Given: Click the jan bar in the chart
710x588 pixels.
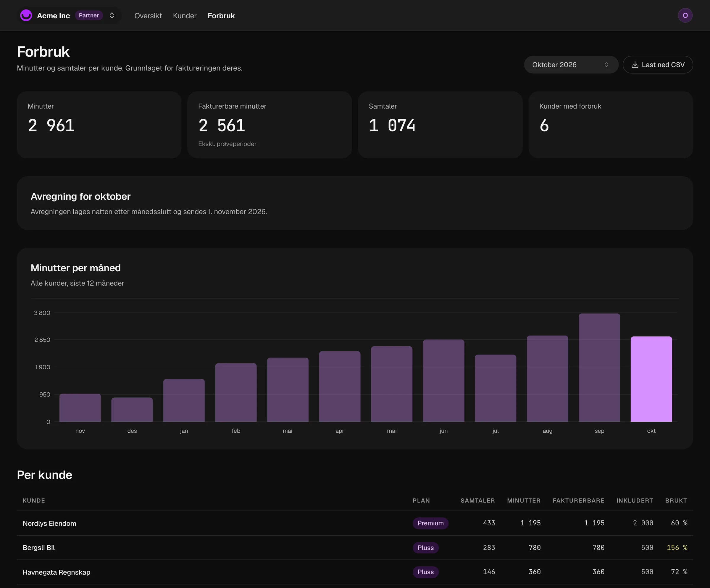Looking at the screenshot, I should [184, 400].
